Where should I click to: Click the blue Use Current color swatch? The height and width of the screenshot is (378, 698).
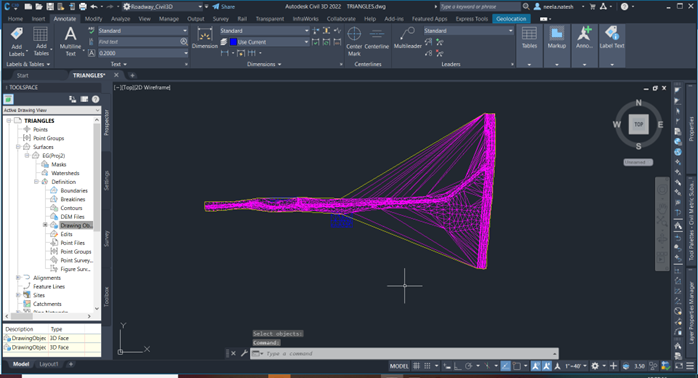(x=233, y=42)
